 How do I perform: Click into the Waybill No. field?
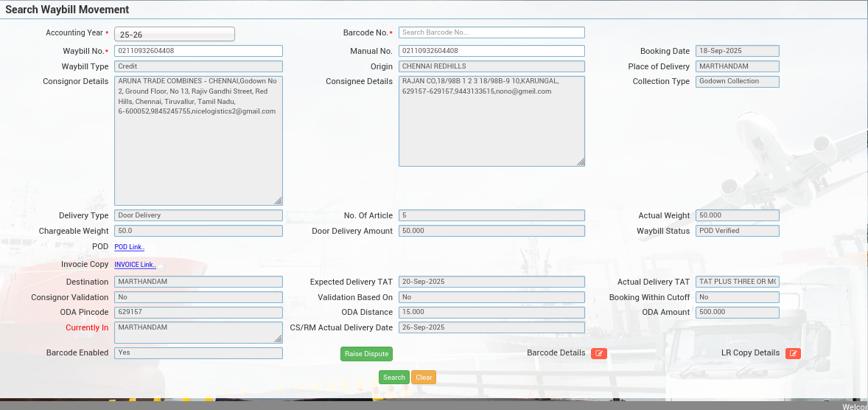click(x=198, y=51)
